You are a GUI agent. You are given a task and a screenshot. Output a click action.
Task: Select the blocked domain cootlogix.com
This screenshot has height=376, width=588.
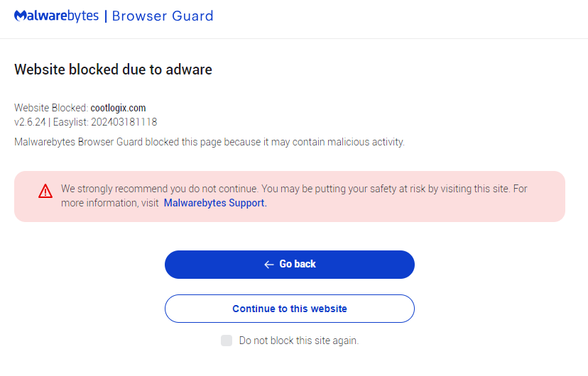[x=118, y=108]
